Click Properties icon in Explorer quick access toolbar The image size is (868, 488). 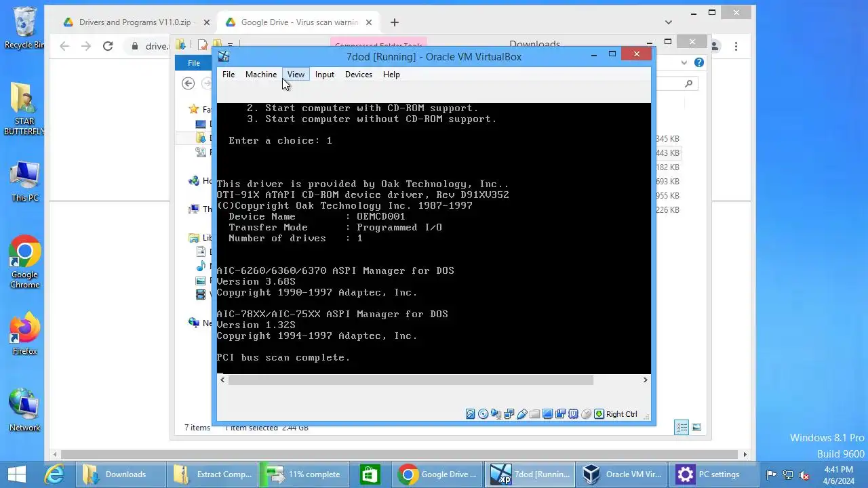(202, 45)
